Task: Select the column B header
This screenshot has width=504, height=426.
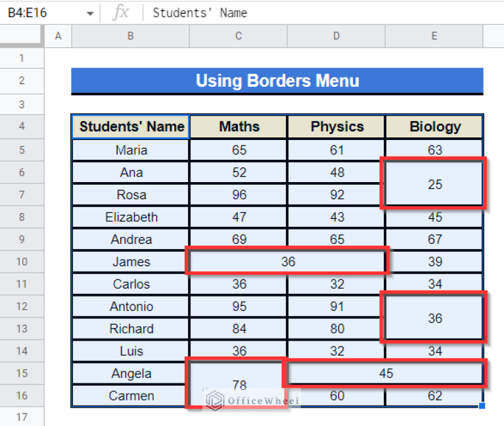Action: tap(130, 36)
